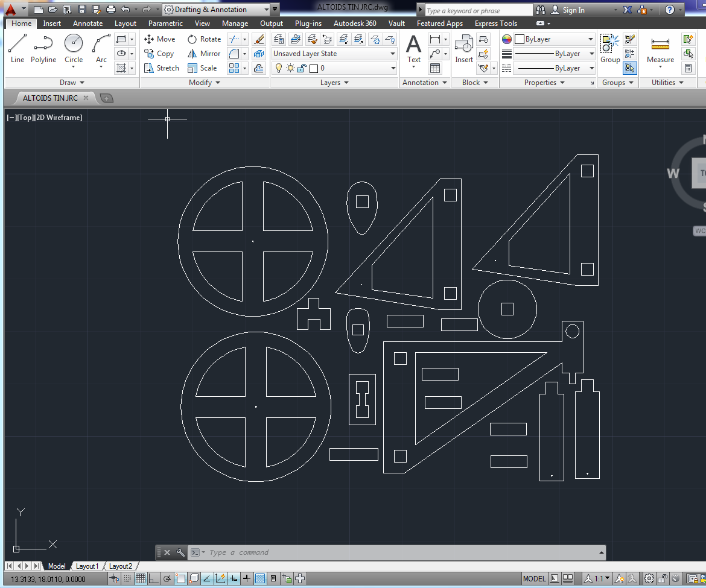Click the Mirror tool in Modify panel
Image resolution: width=706 pixels, height=588 pixels.
click(204, 54)
